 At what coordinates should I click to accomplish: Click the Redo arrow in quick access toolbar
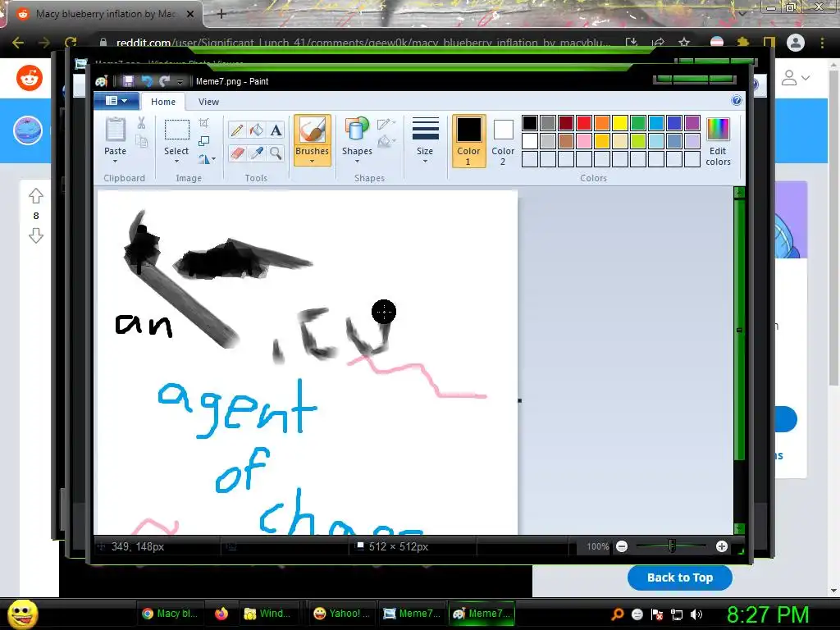164,81
